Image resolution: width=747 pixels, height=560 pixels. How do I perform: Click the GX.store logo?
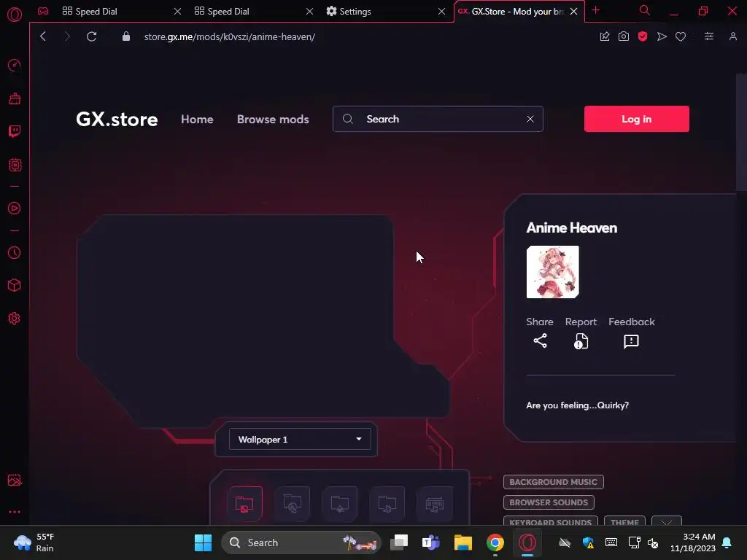pyautogui.click(x=117, y=119)
